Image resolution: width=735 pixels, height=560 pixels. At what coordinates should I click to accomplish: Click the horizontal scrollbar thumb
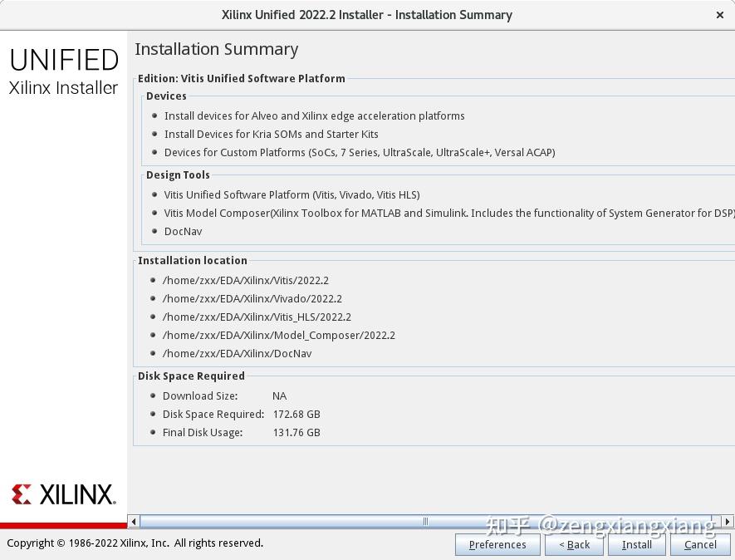click(x=425, y=521)
